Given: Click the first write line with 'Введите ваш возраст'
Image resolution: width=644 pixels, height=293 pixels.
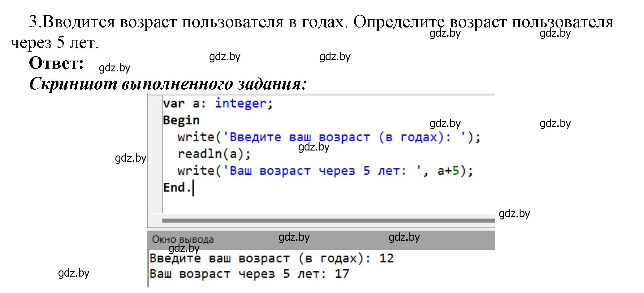Looking at the screenshot, I should click(x=329, y=137).
